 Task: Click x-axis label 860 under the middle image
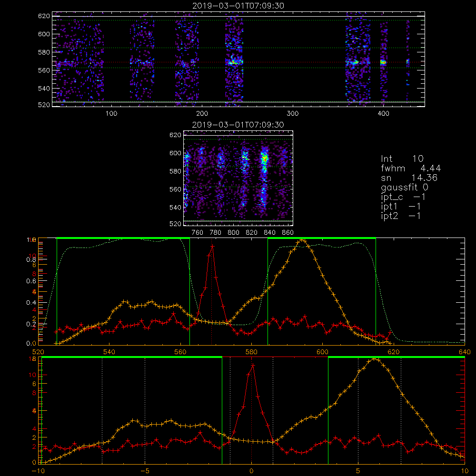288,233
